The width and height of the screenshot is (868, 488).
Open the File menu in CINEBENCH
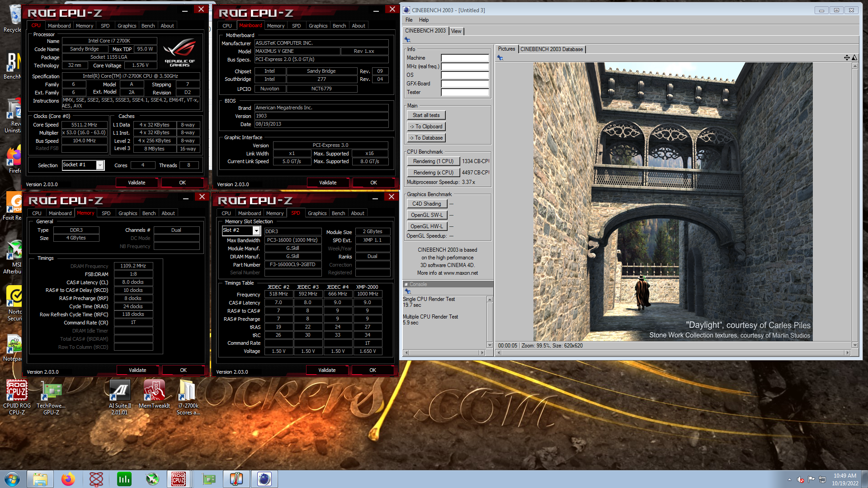[x=409, y=20]
